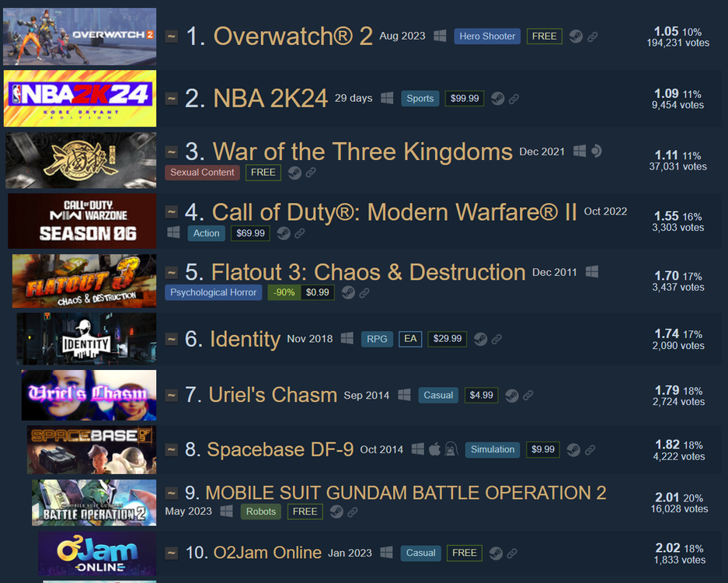The height and width of the screenshot is (583, 728).
Task: Select the Hero Shooter tag
Action: coord(487,37)
